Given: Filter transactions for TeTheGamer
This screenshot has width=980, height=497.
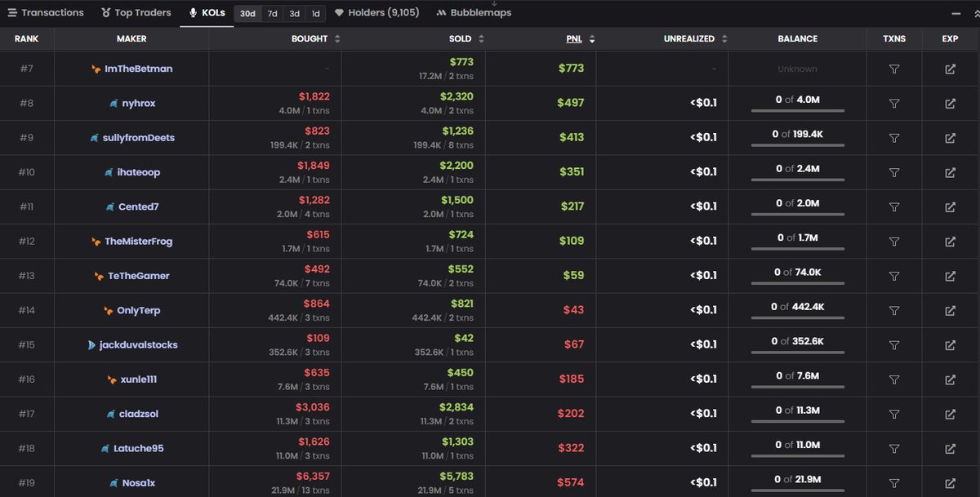Looking at the screenshot, I should 894,276.
